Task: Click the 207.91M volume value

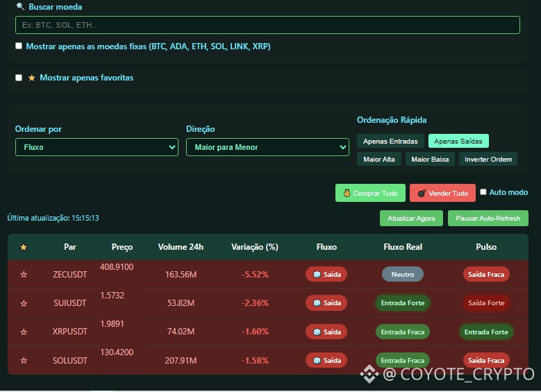Action: pyautogui.click(x=181, y=361)
